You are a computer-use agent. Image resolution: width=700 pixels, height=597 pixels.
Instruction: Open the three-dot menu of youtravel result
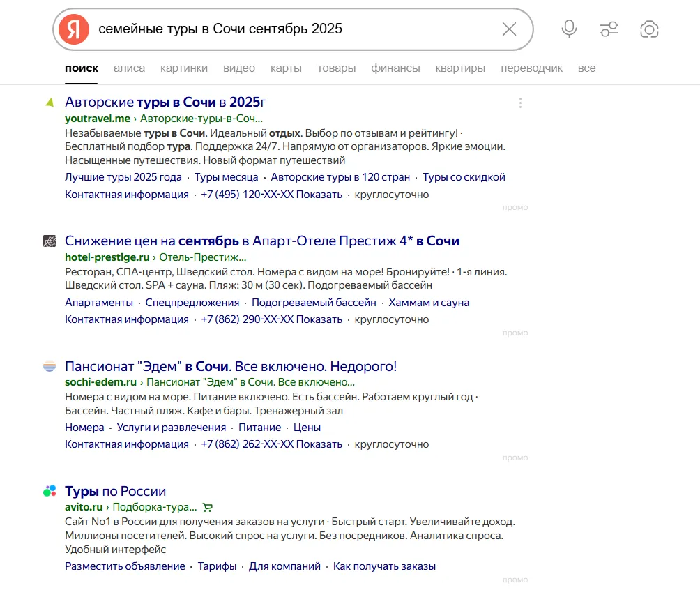(520, 103)
